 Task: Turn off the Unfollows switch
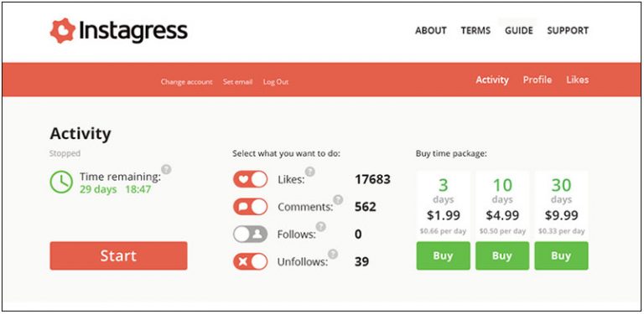(250, 261)
